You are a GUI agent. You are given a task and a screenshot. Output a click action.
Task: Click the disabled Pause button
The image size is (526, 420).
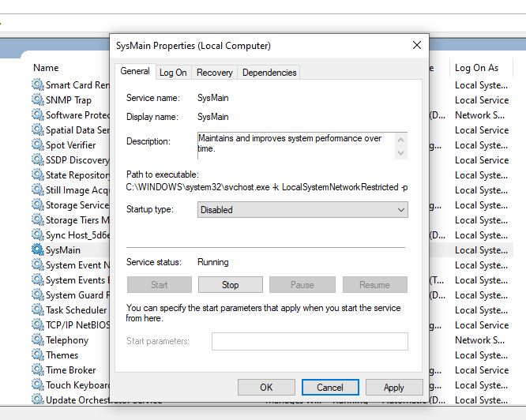click(x=302, y=284)
